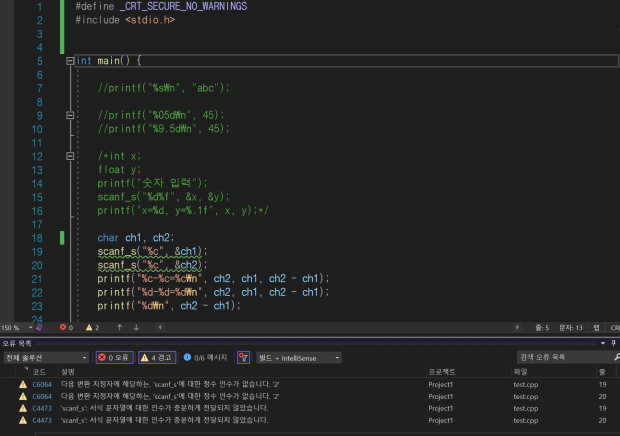
Task: Collapse the comment block at line 9
Action: coord(70,115)
